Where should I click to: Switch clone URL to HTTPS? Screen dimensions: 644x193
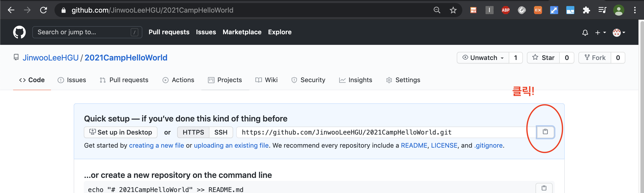(193, 132)
